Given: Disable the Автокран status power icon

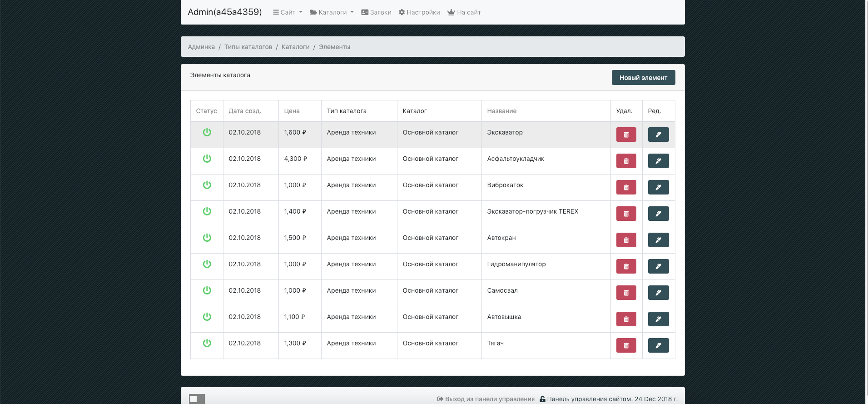Looking at the screenshot, I should [x=207, y=238].
